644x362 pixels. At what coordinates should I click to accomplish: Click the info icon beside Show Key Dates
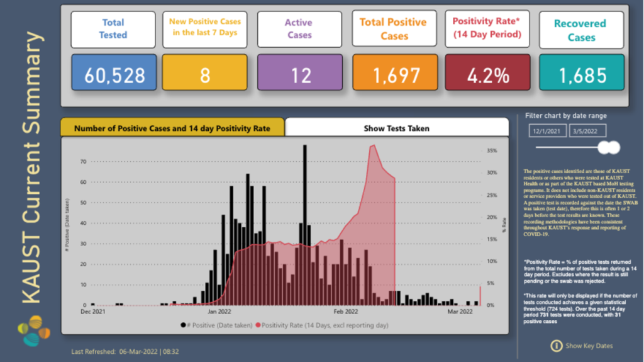[x=556, y=346]
